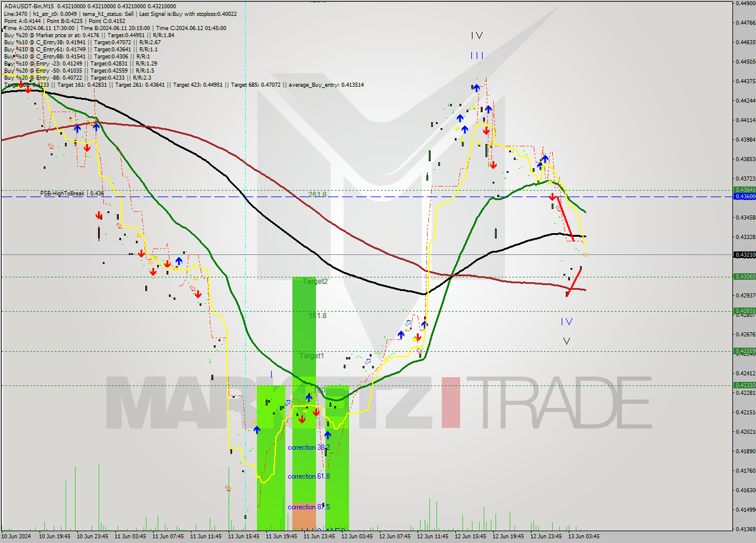Screen dimensions: 756x543
Task: Click the '12 Jun 15:45' time axis label
Action: pos(471,537)
